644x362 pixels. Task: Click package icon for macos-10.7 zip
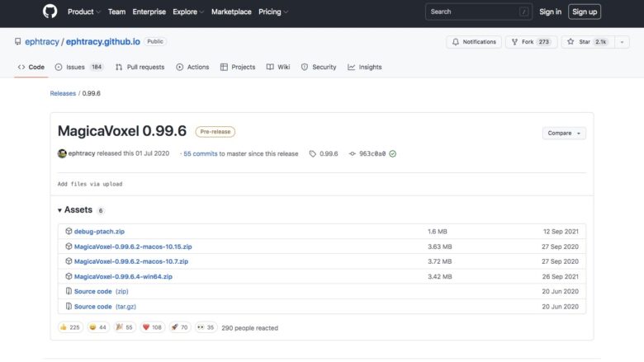(x=69, y=261)
